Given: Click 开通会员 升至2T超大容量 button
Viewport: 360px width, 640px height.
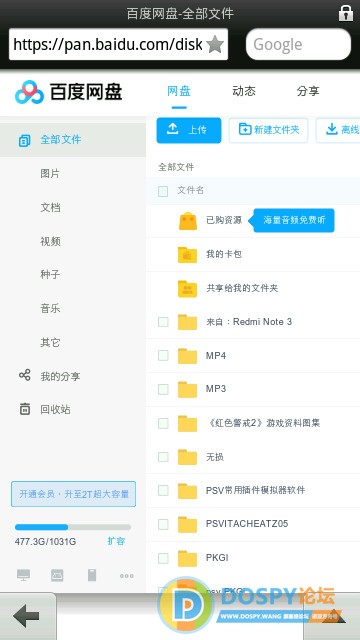Looking at the screenshot, I should coord(73,494).
